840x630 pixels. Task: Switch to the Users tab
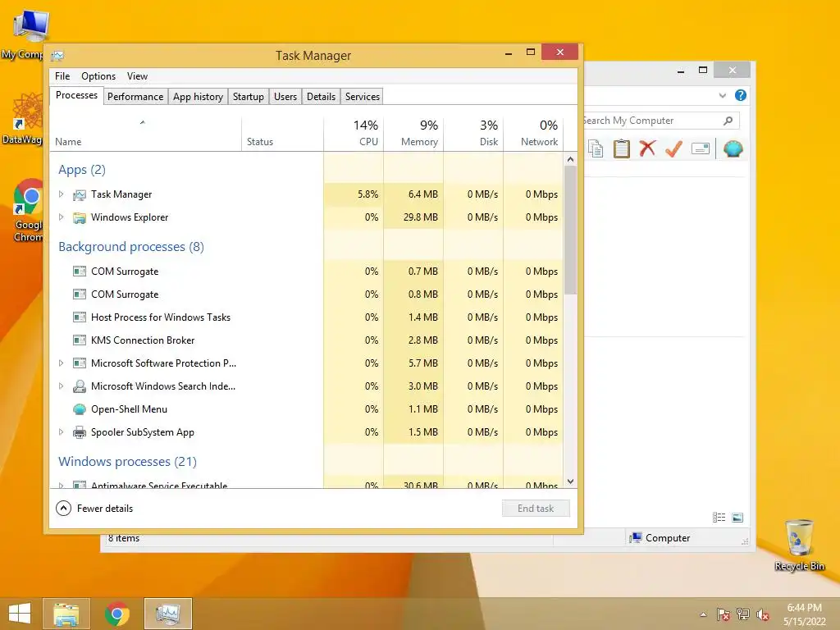point(285,97)
